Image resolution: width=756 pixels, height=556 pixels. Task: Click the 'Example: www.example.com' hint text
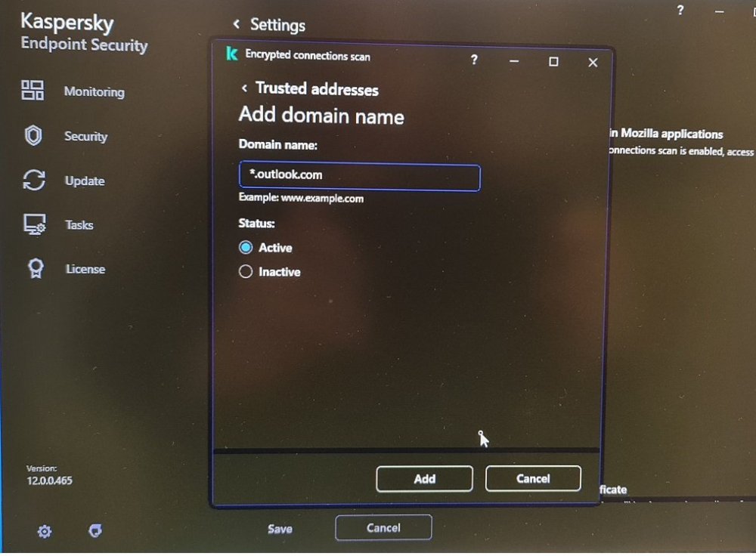tap(301, 197)
